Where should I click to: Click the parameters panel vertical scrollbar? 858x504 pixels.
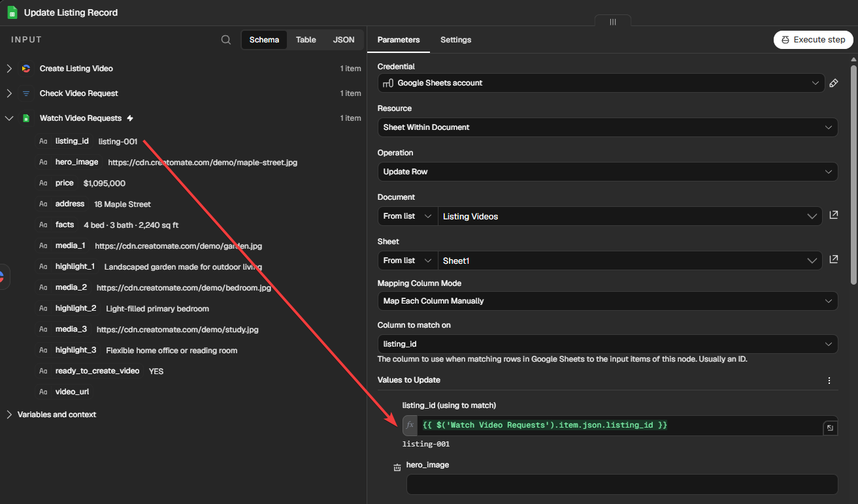point(853,174)
